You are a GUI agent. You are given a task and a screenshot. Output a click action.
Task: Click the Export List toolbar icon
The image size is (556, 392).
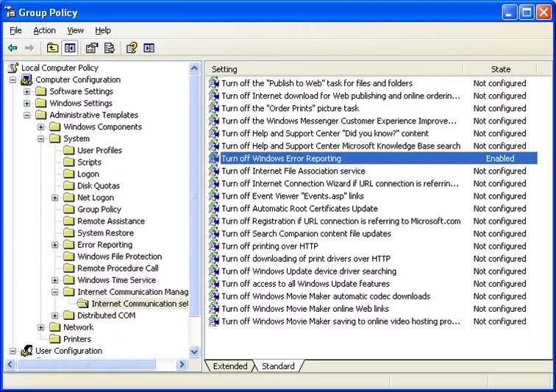pyautogui.click(x=110, y=48)
